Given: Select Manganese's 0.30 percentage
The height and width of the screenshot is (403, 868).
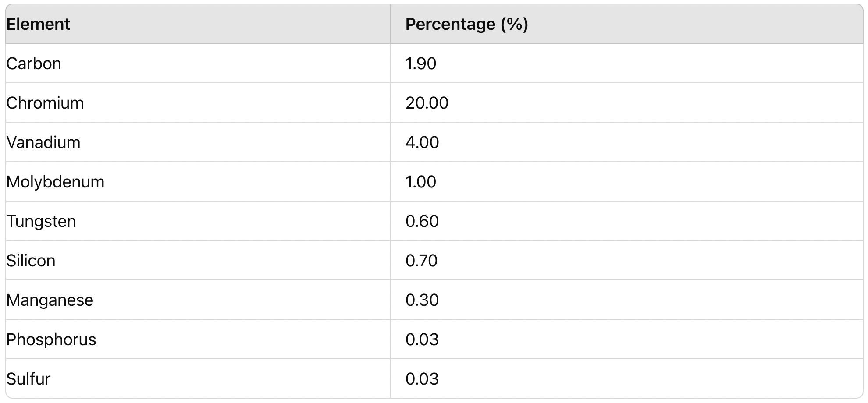Looking at the screenshot, I should 422,300.
